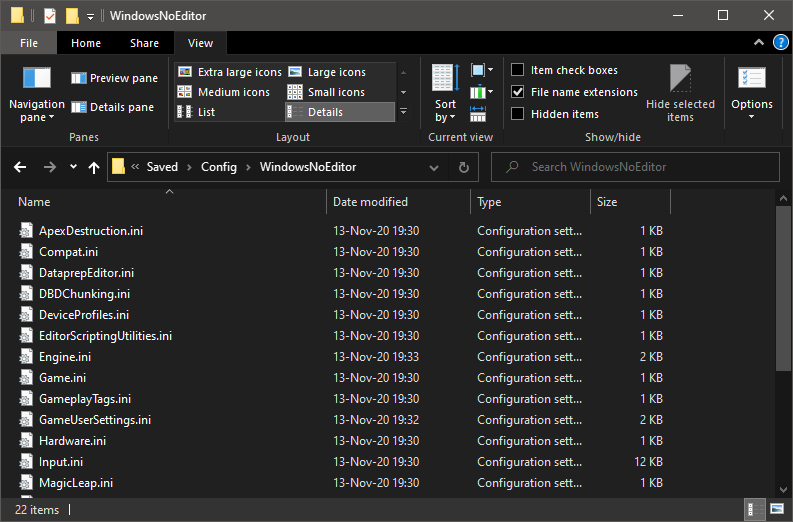Expand the layout gallery more arrow
793x522 pixels.
click(x=403, y=112)
